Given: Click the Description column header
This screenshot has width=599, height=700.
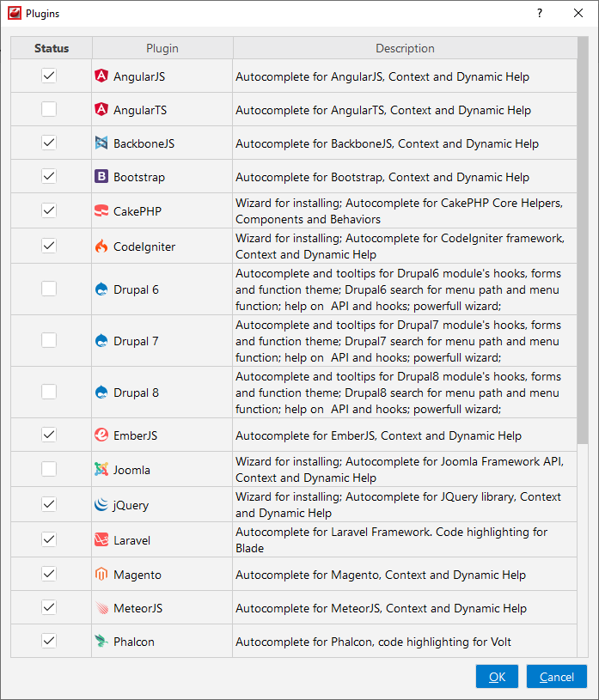Looking at the screenshot, I should click(x=405, y=48).
